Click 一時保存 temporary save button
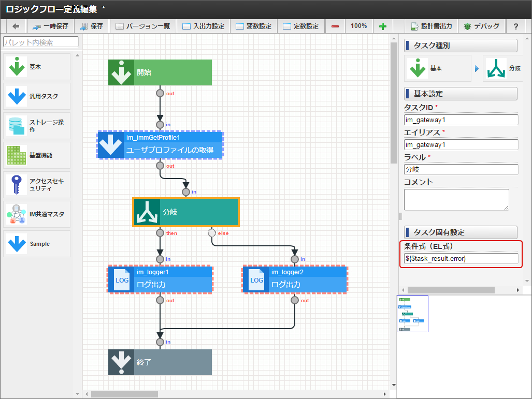 50,26
